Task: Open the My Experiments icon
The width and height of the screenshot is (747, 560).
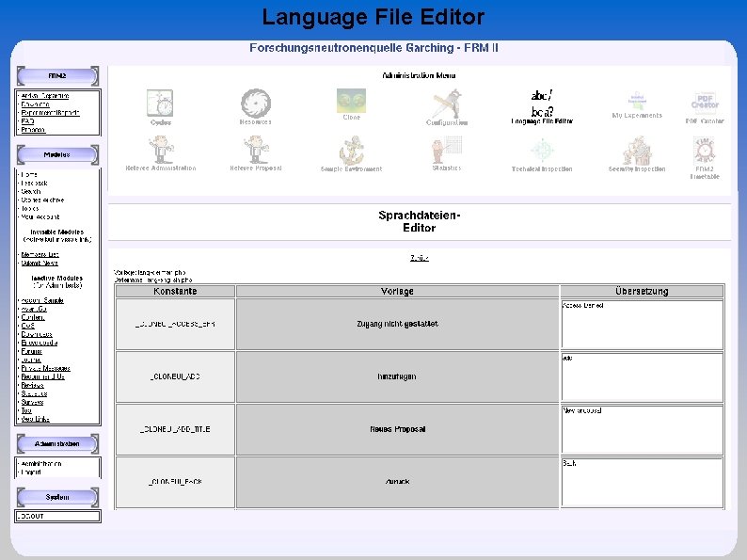Action: [637, 101]
